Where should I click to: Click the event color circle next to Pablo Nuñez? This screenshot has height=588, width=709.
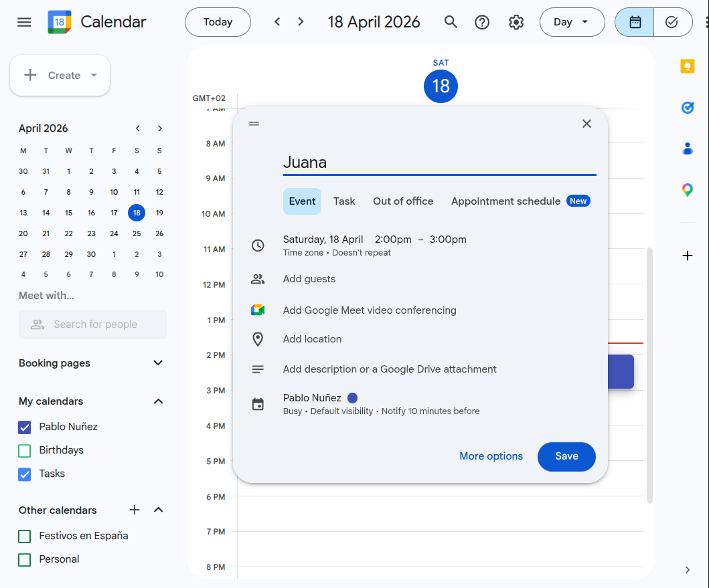point(353,397)
